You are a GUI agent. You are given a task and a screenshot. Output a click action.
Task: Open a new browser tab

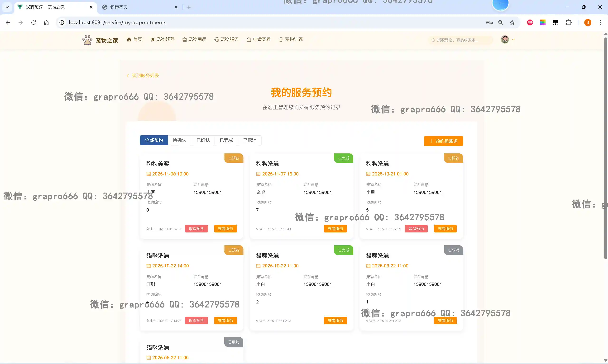pos(189,7)
